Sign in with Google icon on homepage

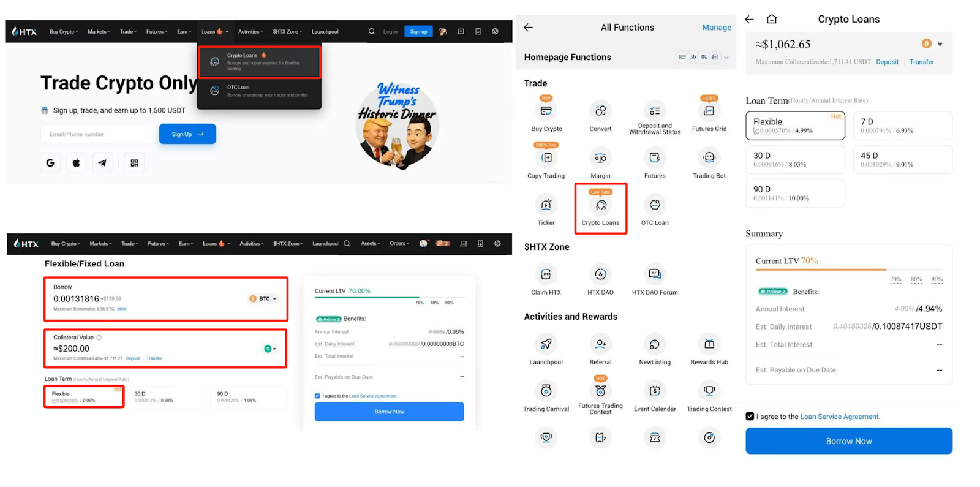[50, 163]
